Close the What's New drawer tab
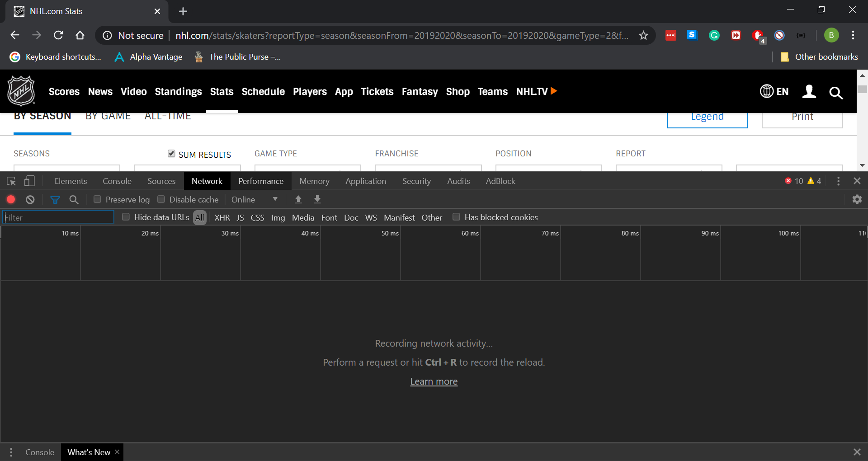Viewport: 868px width, 461px height. [x=117, y=452]
